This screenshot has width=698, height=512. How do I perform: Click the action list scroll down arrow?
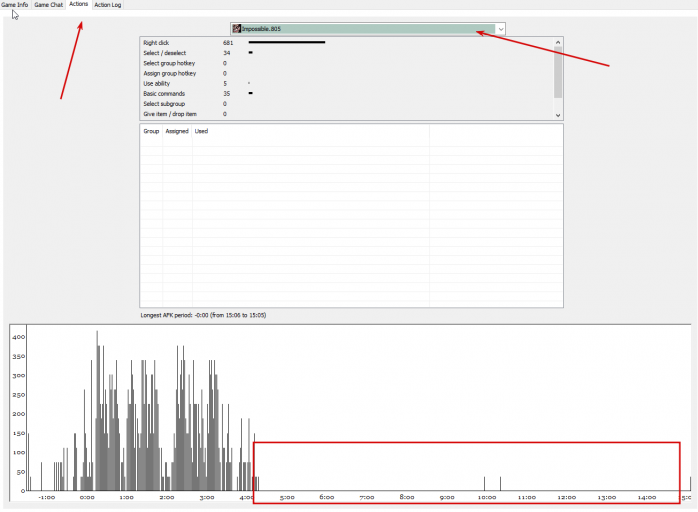[558, 115]
